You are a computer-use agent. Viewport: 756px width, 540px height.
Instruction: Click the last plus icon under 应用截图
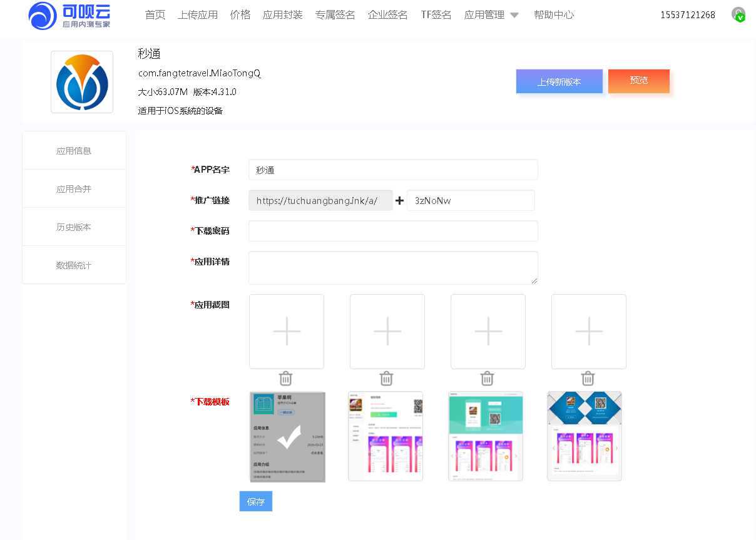coord(588,332)
